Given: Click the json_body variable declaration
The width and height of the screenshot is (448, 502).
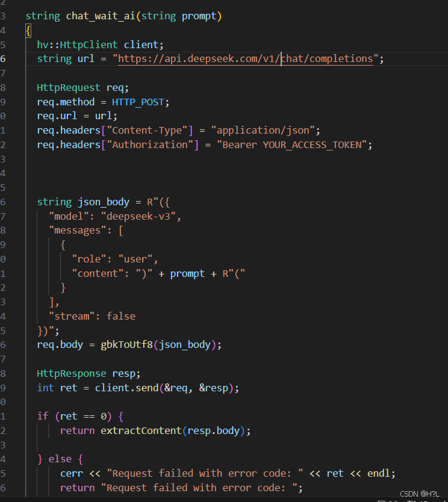Looking at the screenshot, I should pyautogui.click(x=104, y=202).
